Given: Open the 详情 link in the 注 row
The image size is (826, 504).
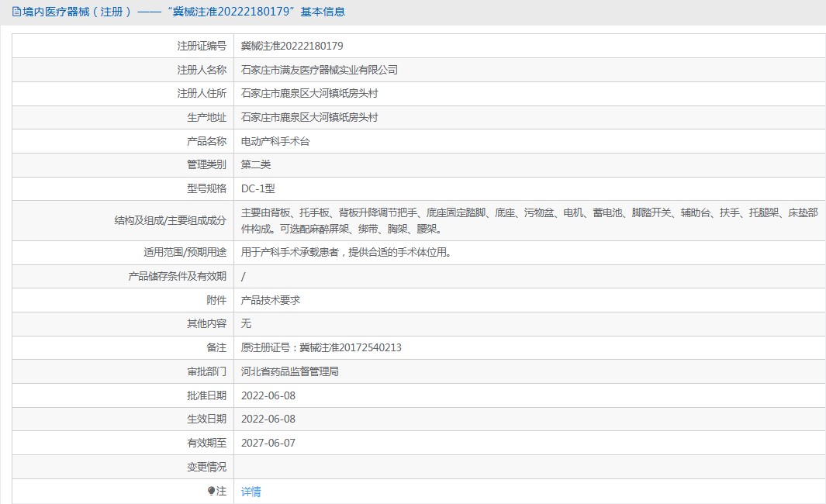Looking at the screenshot, I should pos(251,491).
